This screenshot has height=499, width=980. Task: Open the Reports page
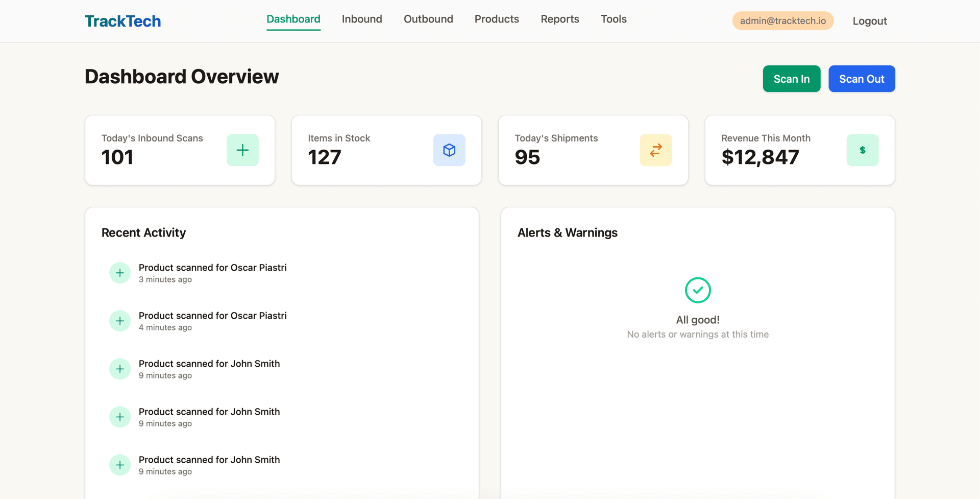click(x=560, y=19)
